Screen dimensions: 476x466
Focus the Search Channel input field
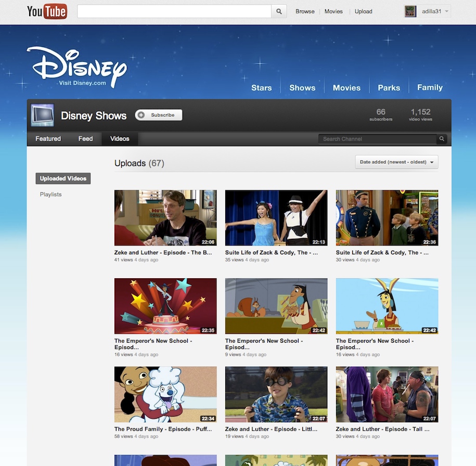[x=378, y=139]
